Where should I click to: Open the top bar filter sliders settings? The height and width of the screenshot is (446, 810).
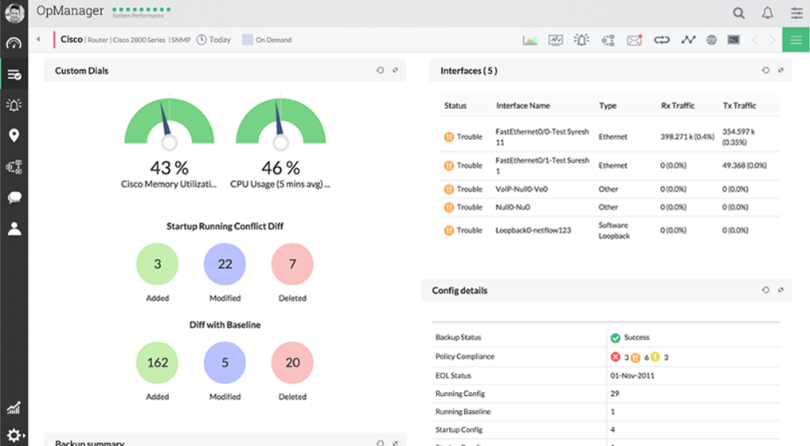click(x=796, y=13)
